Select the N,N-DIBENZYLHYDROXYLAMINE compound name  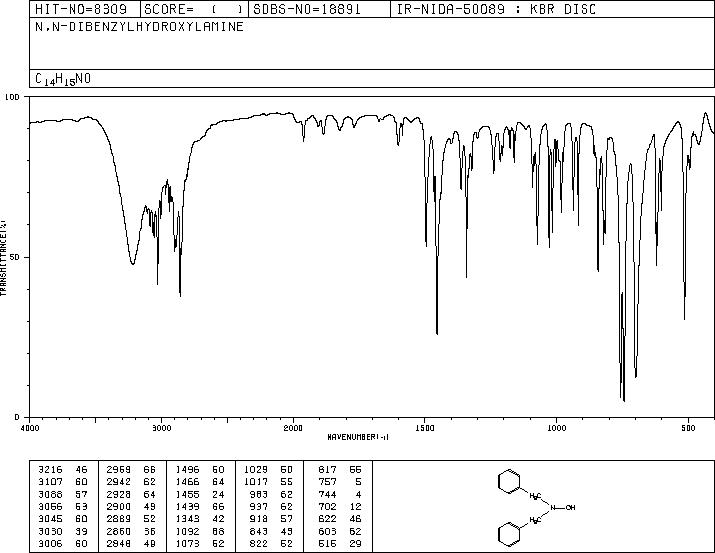(139, 26)
